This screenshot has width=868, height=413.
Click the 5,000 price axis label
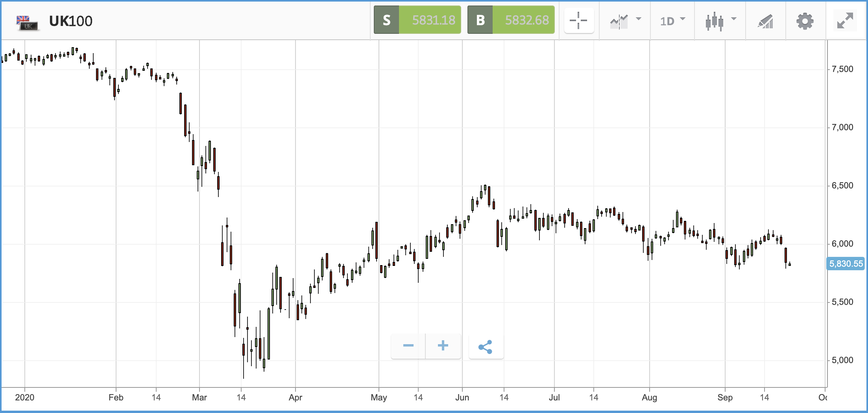842,360
